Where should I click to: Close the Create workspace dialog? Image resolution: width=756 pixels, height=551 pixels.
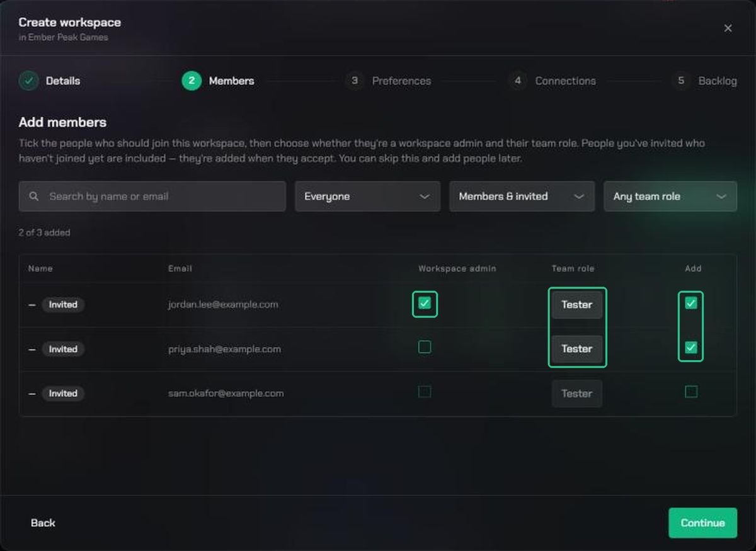point(728,28)
